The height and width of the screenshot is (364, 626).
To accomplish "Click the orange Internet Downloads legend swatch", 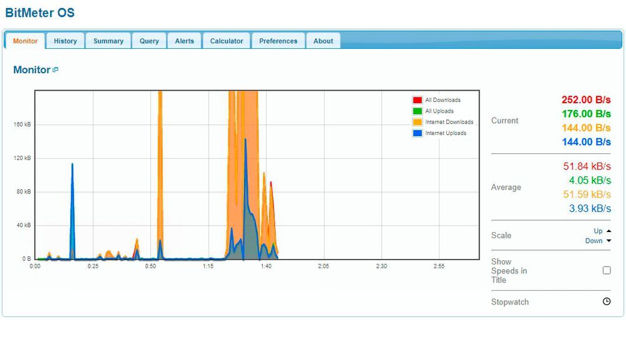I will pyautogui.click(x=417, y=122).
